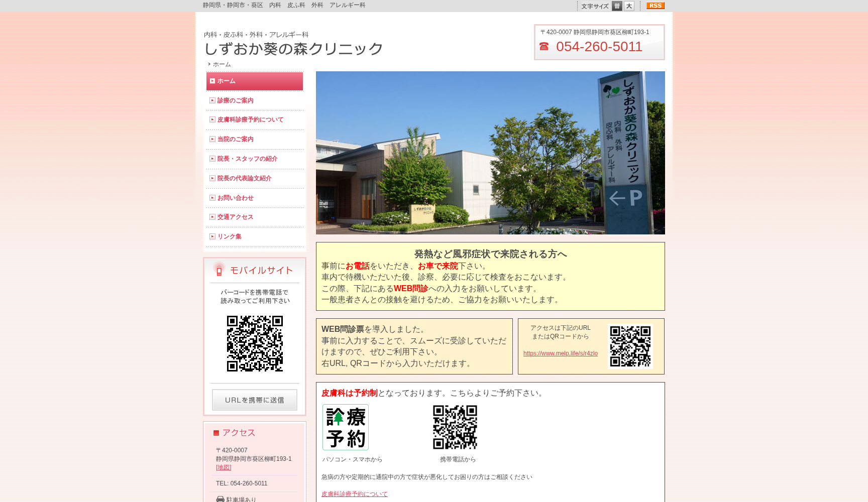Click the telephone icon beside 054-260-5011
Viewport: 868px width, 502px height.
(x=544, y=47)
